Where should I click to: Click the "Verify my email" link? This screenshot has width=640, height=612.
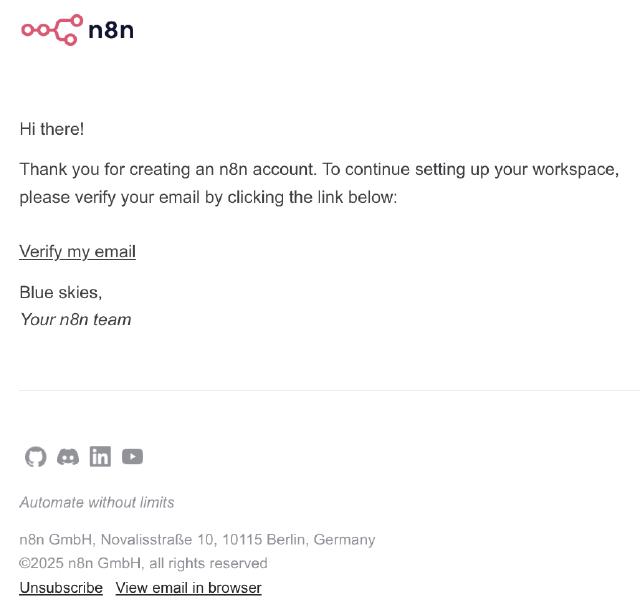[x=77, y=252]
